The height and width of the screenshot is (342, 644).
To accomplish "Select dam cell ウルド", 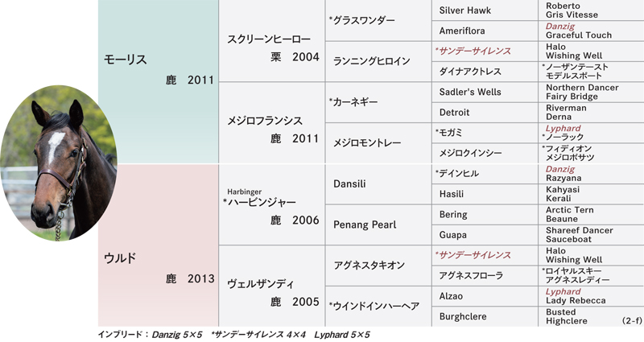I will [x=158, y=245].
